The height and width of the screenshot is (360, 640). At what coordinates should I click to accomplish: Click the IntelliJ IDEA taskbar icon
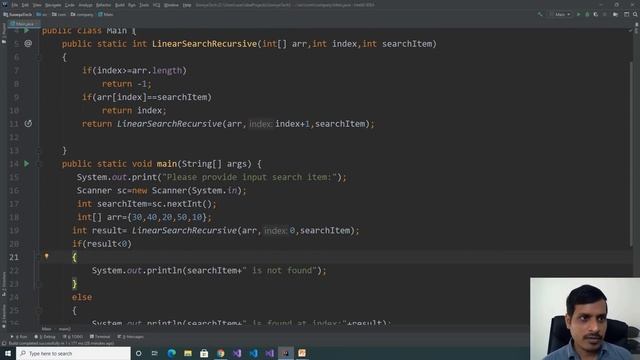(x=286, y=353)
